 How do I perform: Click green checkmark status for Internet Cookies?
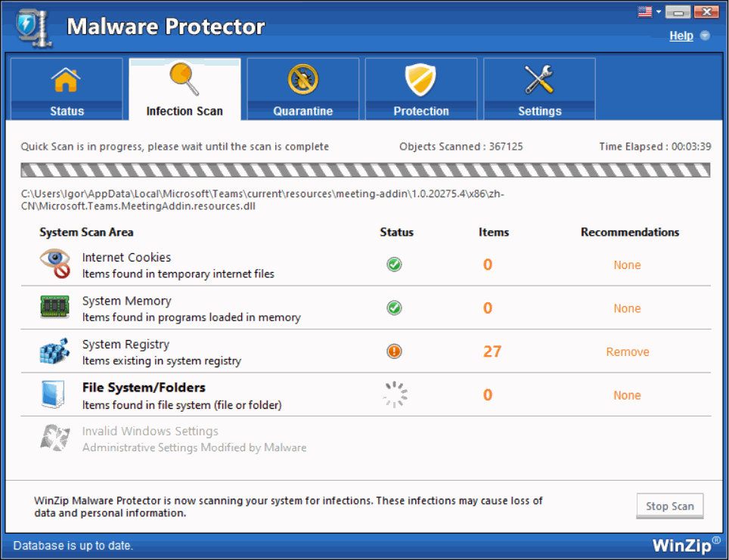click(394, 265)
